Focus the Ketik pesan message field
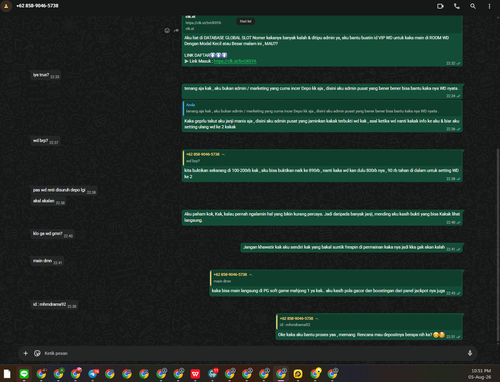The height and width of the screenshot is (382, 500). [x=253, y=353]
